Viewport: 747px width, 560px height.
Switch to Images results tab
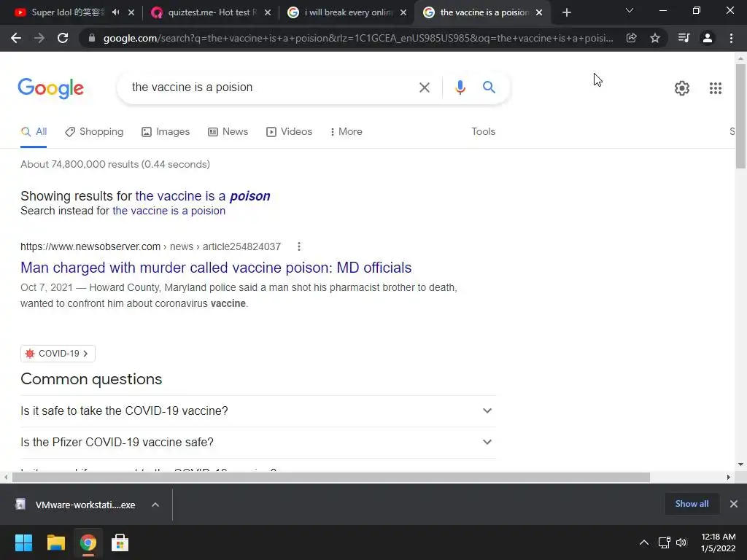[166, 132]
